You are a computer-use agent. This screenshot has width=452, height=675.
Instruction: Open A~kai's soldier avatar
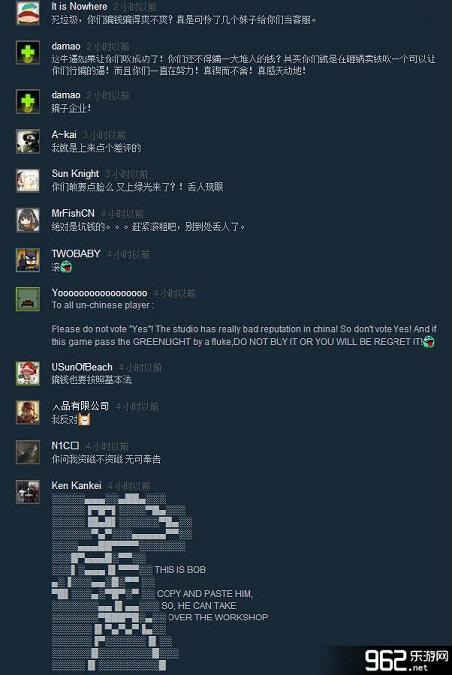[28, 141]
